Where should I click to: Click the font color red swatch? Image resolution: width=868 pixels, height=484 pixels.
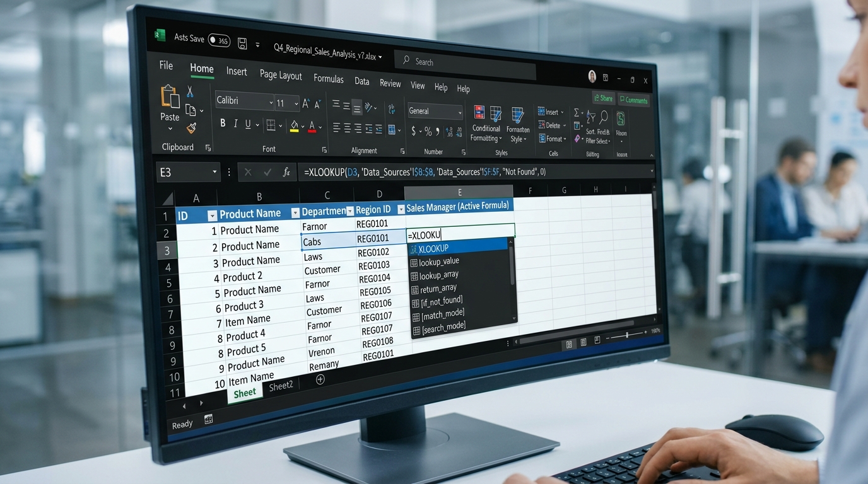(x=312, y=127)
